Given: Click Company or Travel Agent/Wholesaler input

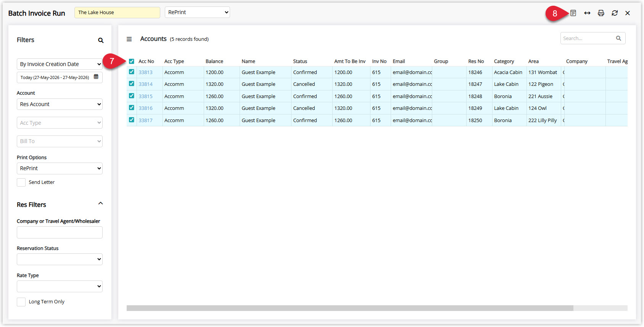Looking at the screenshot, I should [60, 232].
